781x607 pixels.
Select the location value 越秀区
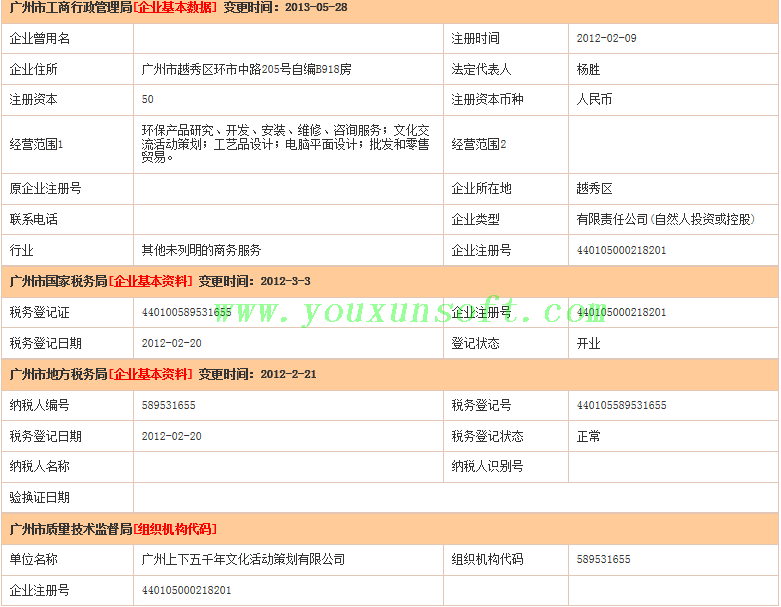[x=594, y=188]
